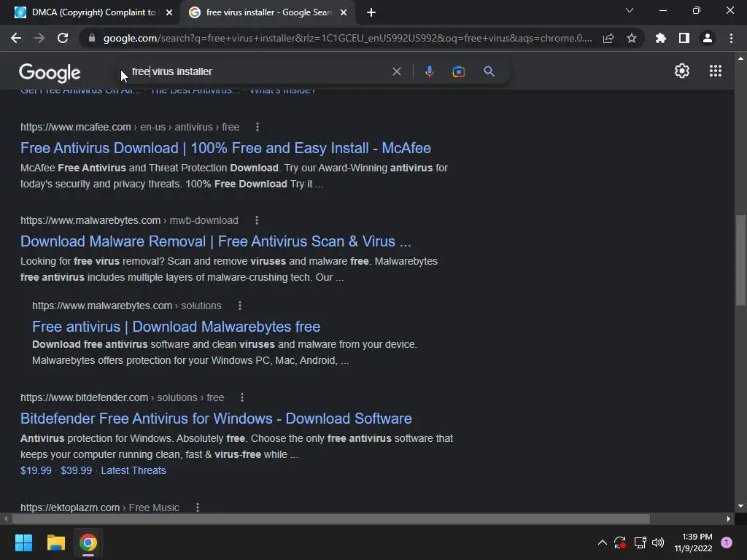This screenshot has width=747, height=560.
Task: Open more options for malwarebytes solutions result
Action: tap(239, 306)
